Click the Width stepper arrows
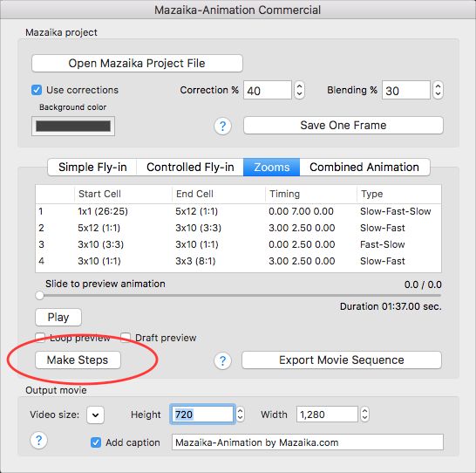 (x=364, y=414)
